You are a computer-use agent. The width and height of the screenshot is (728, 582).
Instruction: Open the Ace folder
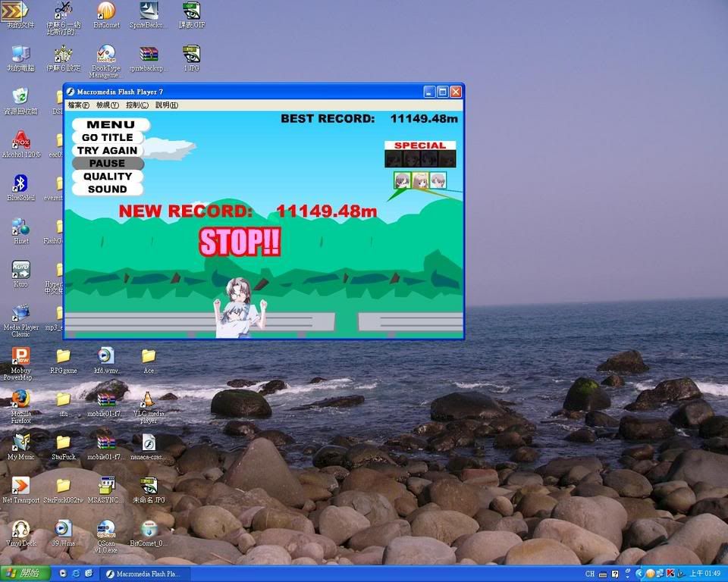[149, 361]
